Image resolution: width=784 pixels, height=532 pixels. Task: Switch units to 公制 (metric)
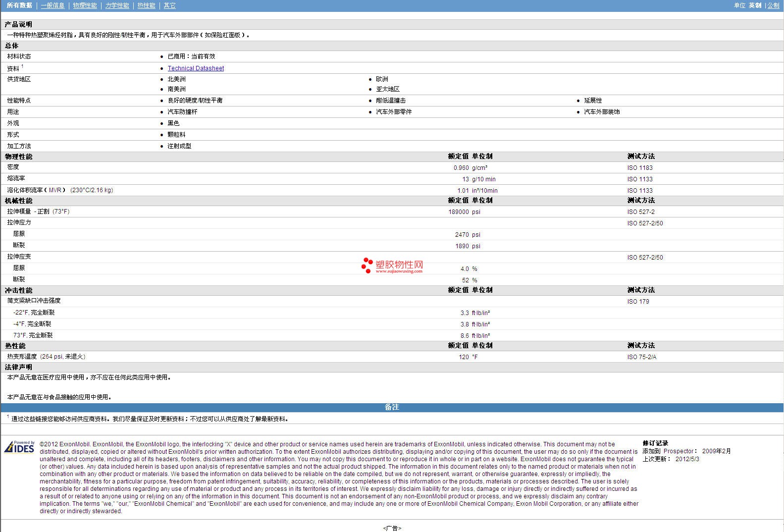pyautogui.click(x=773, y=5)
